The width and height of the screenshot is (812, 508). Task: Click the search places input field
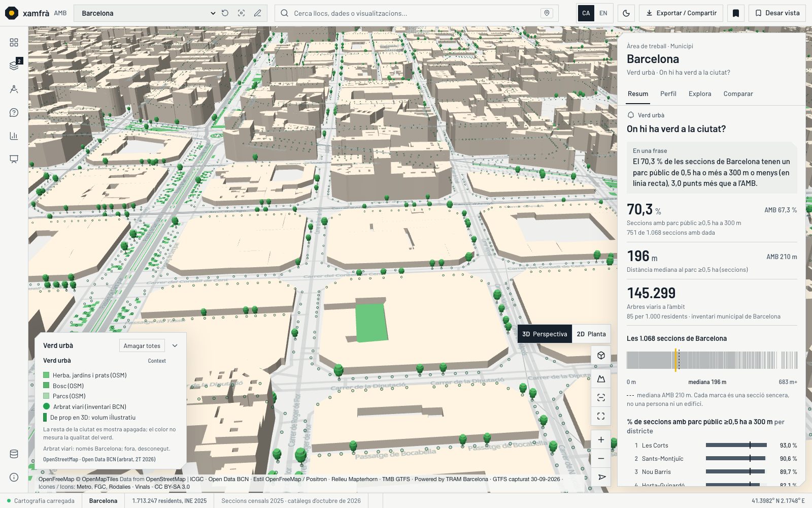pos(416,13)
